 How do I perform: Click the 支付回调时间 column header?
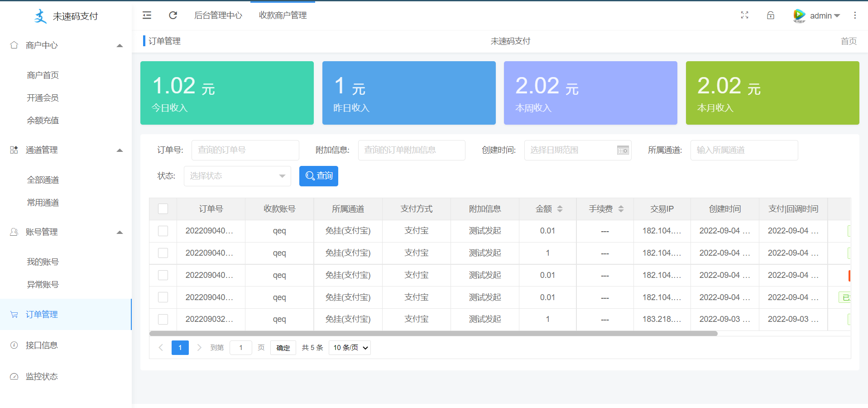[x=793, y=209]
